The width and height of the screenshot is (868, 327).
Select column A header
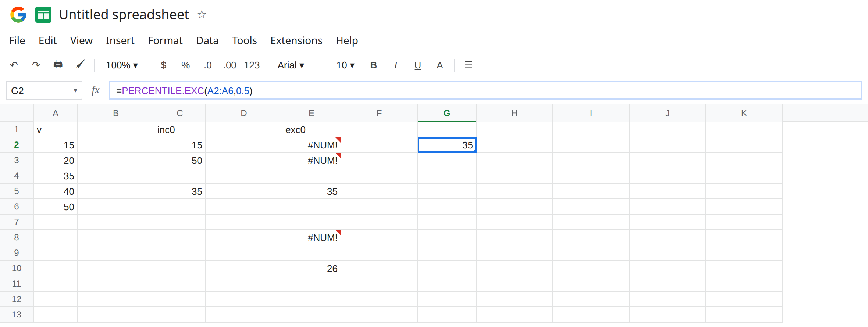(x=56, y=113)
